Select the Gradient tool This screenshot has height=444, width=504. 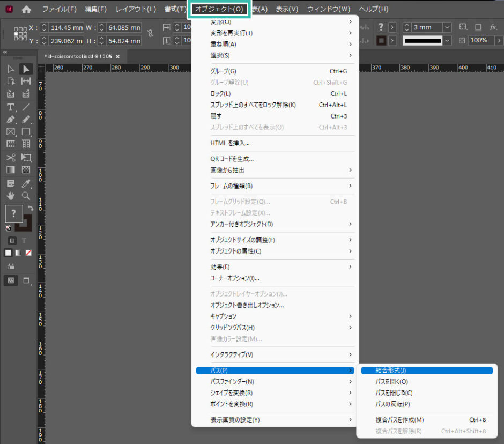tap(10, 169)
